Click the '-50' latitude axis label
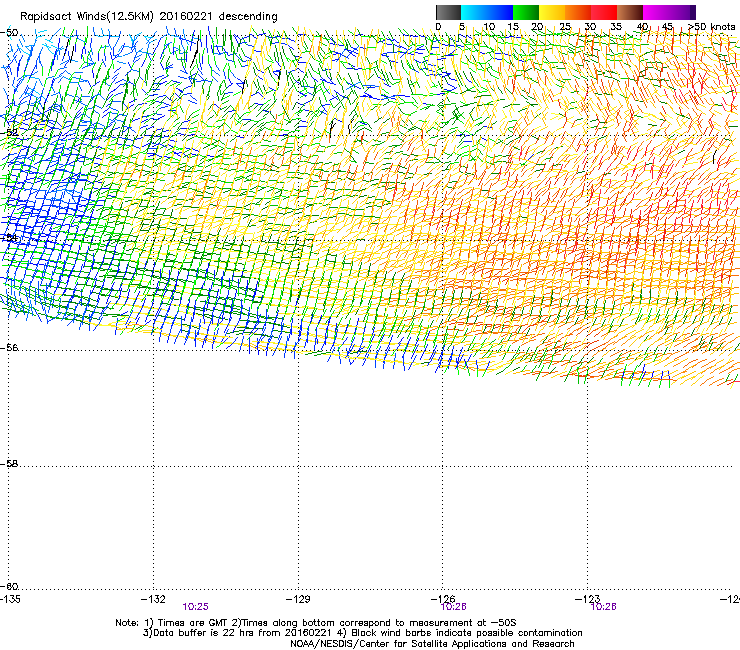The image size is (740, 650). point(9,33)
